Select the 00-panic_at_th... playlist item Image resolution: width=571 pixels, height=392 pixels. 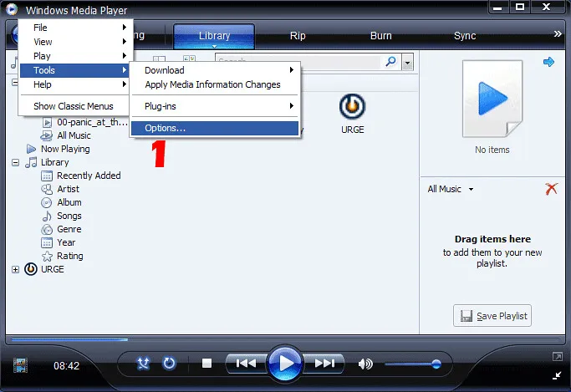[x=92, y=122]
